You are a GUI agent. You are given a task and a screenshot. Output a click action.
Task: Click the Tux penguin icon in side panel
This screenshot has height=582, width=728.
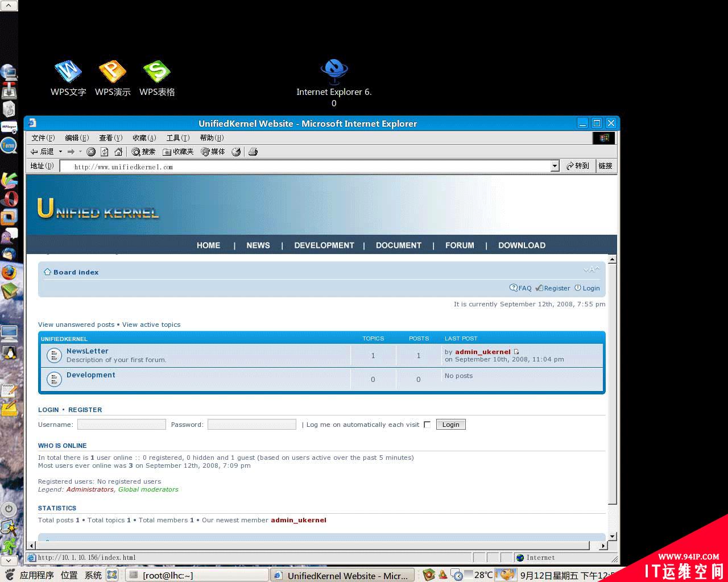(x=9, y=353)
